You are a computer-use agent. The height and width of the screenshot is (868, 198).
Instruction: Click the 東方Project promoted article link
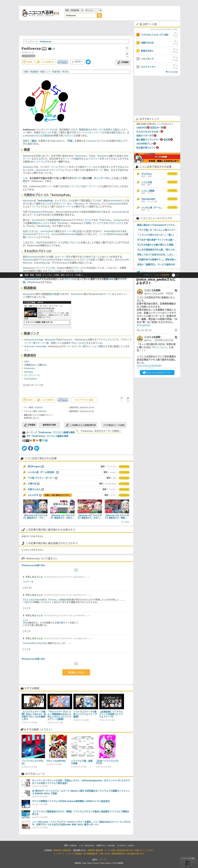tap(34, 466)
